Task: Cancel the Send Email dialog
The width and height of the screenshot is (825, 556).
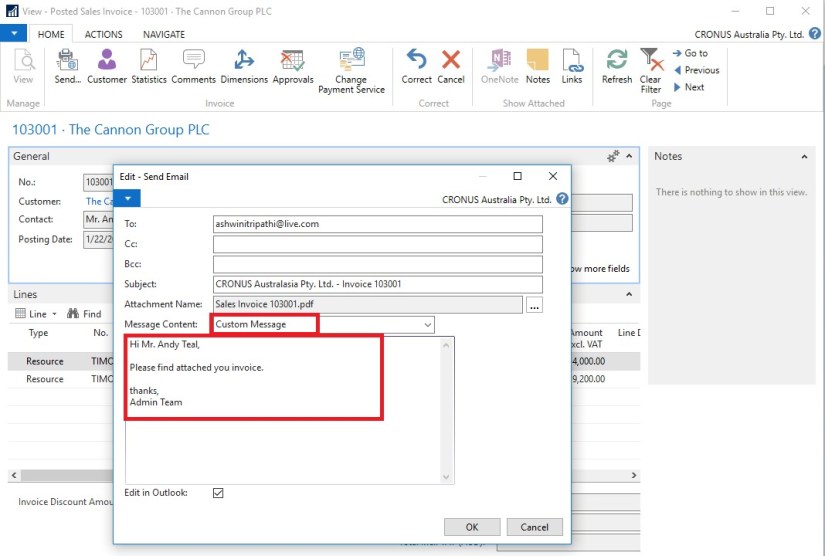Action: coord(534,527)
